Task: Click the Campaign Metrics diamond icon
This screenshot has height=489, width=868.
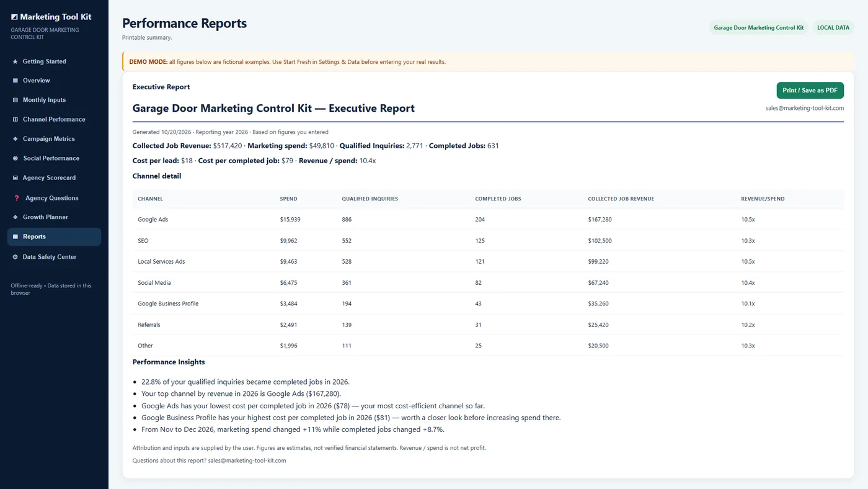Action: 15,139
